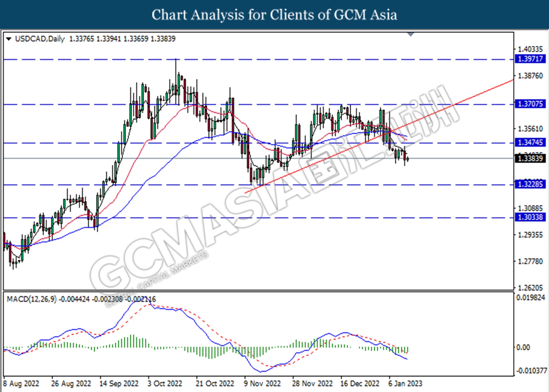Select the 1.32285 support level label
549x392 pixels.
point(530,184)
